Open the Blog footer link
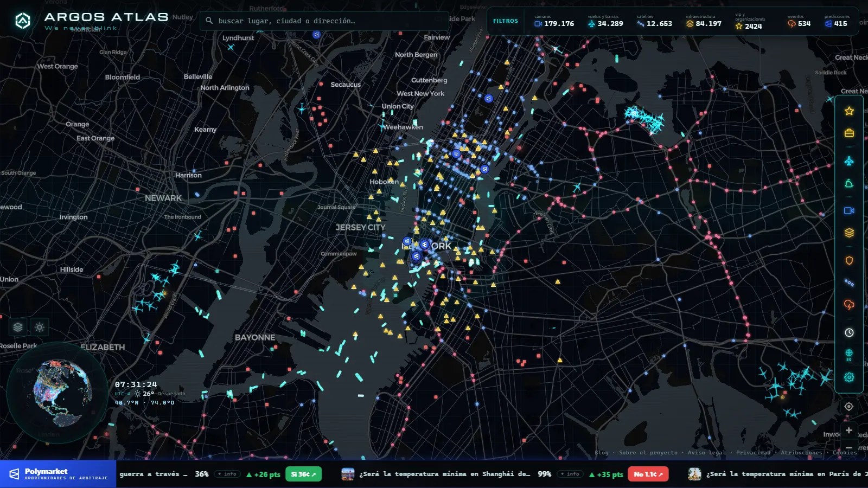Image resolution: width=868 pixels, height=488 pixels. 602,452
